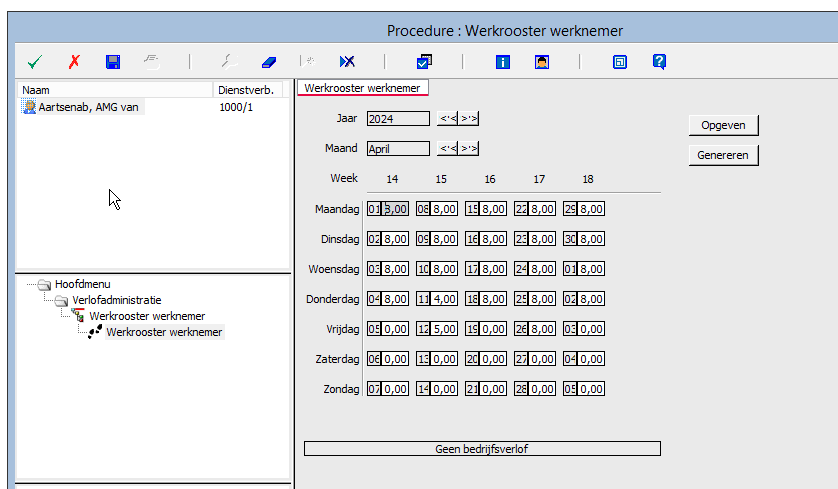Edit hours for Maandag day 01
This screenshot has width=838, height=489.
tap(395, 209)
